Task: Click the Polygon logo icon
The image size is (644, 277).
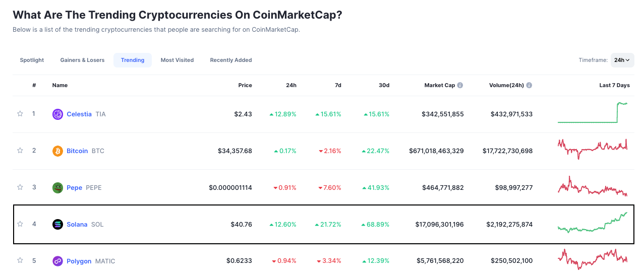Action: [57, 261]
